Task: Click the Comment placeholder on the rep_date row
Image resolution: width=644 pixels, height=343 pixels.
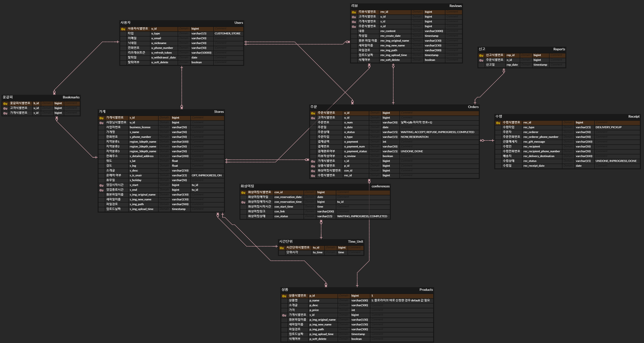Action: pyautogui.click(x=556, y=65)
